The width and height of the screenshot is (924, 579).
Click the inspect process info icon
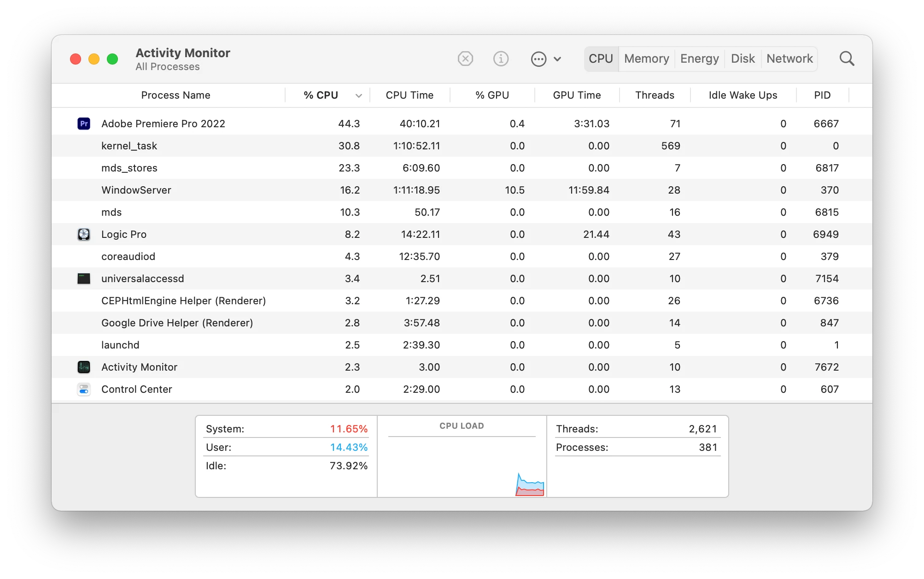[501, 59]
